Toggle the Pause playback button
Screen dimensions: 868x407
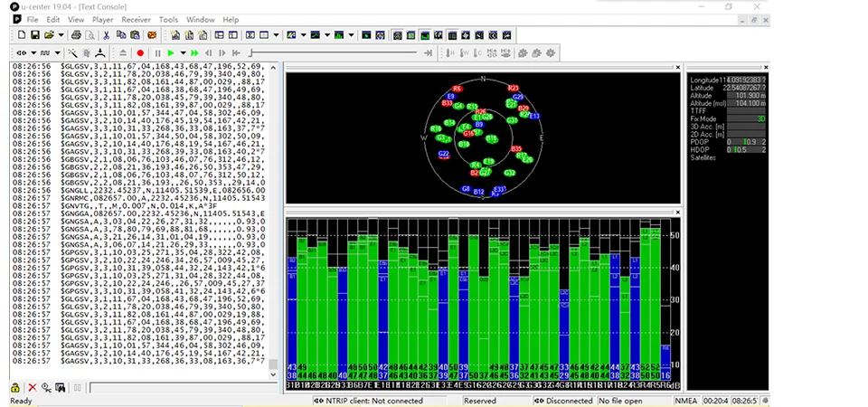[x=157, y=53]
